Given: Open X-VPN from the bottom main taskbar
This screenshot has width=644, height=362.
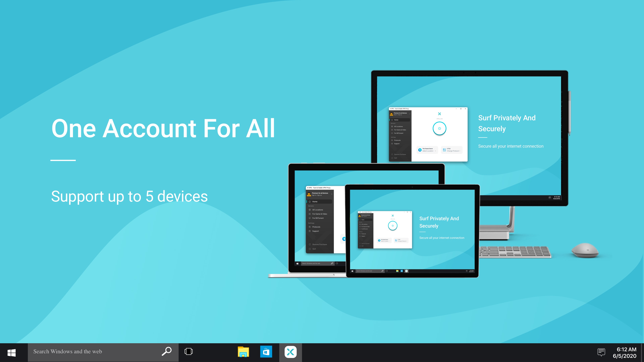Looking at the screenshot, I should (290, 352).
